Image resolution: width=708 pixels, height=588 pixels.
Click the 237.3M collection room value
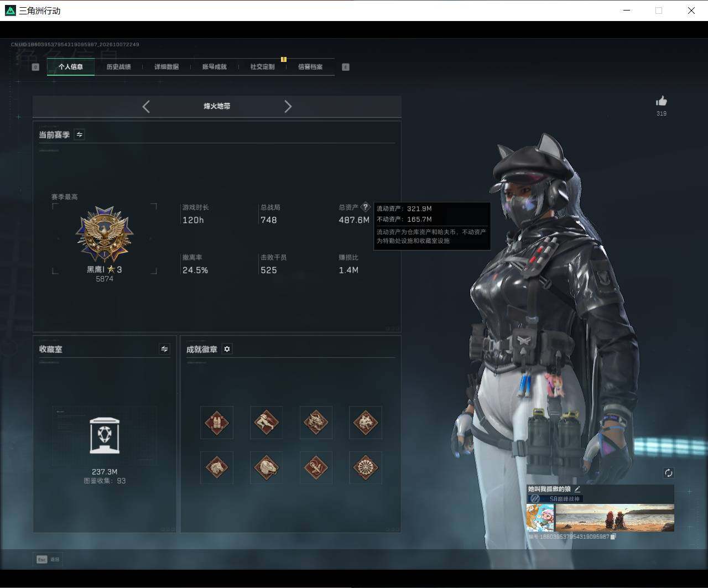tap(105, 472)
